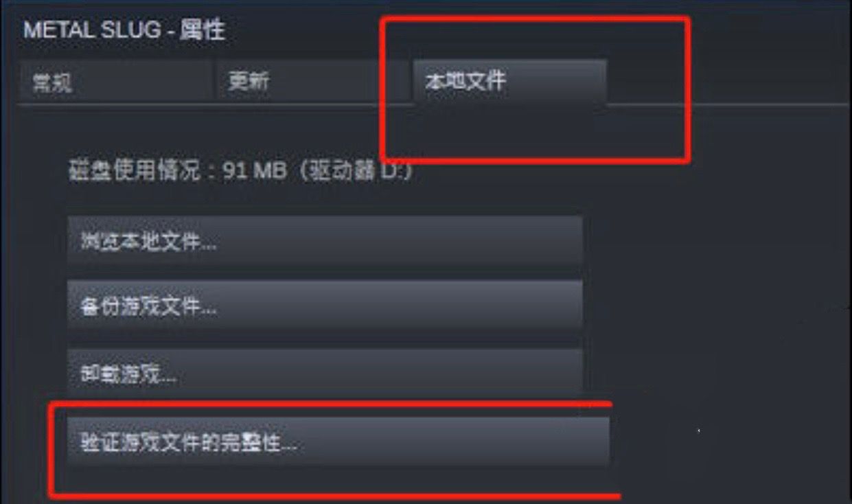852x504 pixels.
Task: Launch the backup wizard via 备份游戏文件
Action: (x=325, y=306)
